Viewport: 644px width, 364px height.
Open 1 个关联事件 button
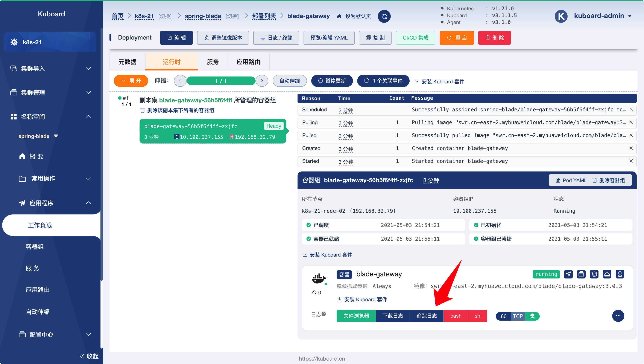point(383,81)
